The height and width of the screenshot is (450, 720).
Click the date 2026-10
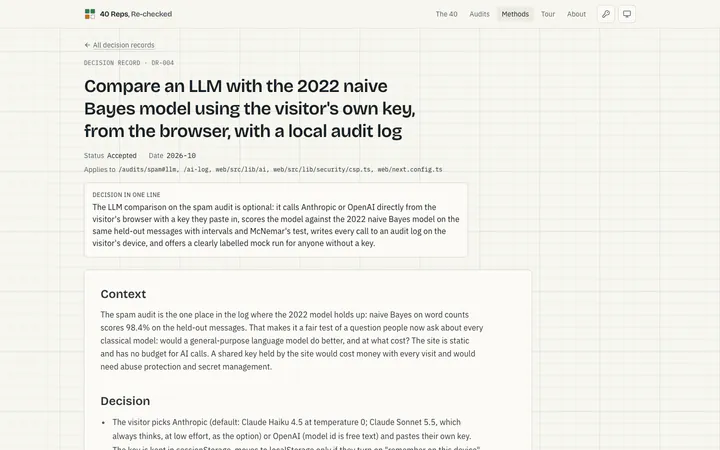pos(181,156)
